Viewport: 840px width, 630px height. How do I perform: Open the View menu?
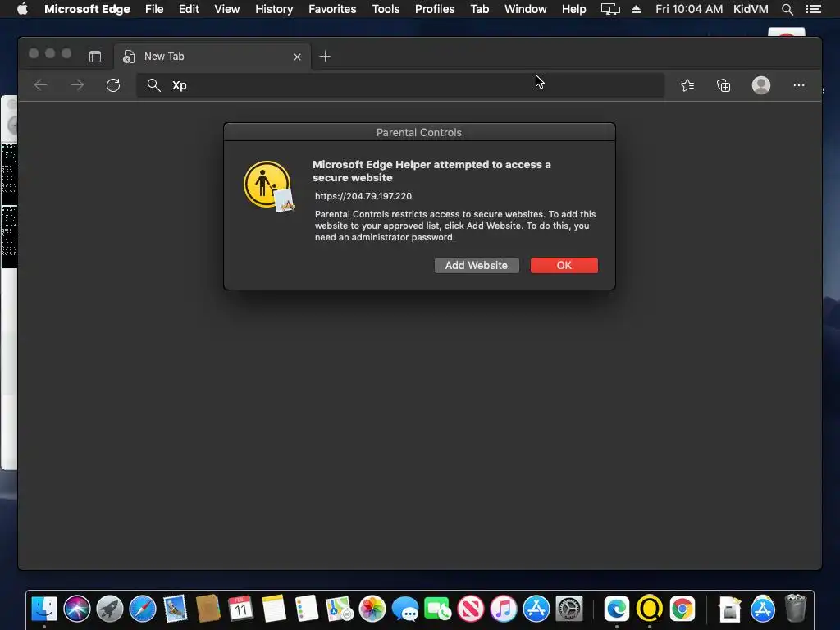226,9
